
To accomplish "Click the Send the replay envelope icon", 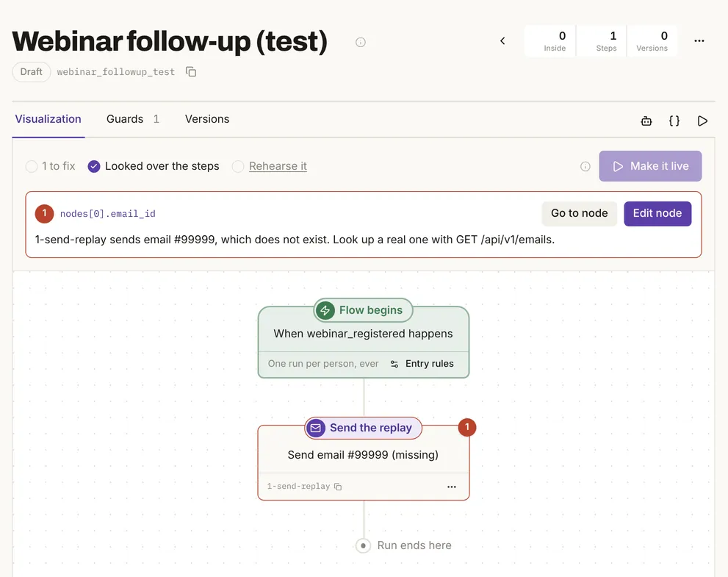I will [x=316, y=428].
